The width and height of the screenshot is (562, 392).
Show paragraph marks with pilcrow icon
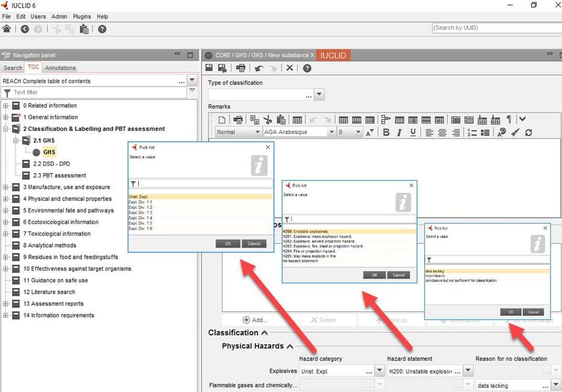pos(509,119)
